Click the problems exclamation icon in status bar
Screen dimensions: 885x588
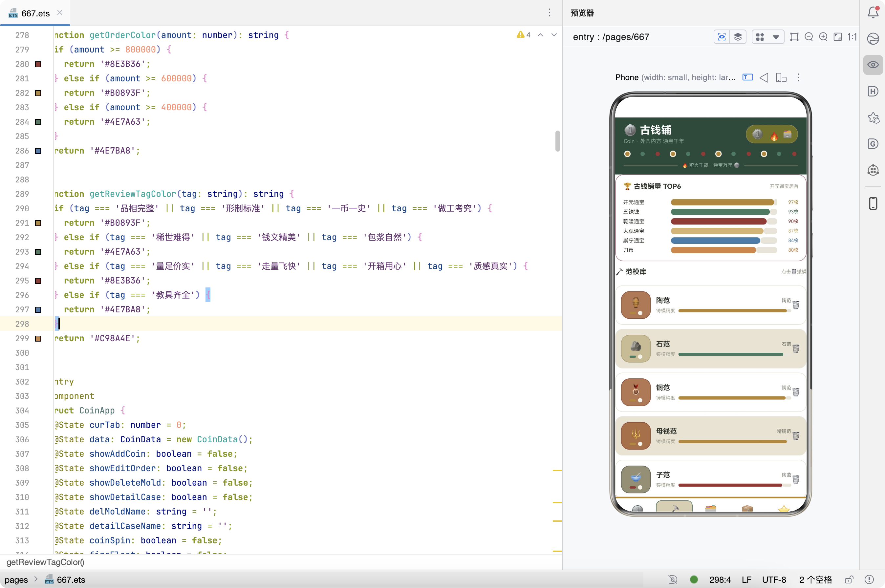(x=869, y=579)
